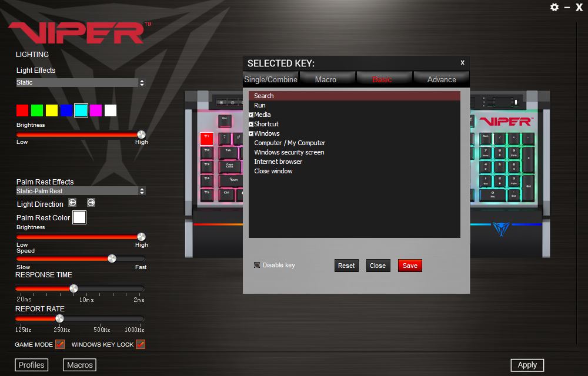
Task: Pick the red color swatch
Action: [22, 110]
